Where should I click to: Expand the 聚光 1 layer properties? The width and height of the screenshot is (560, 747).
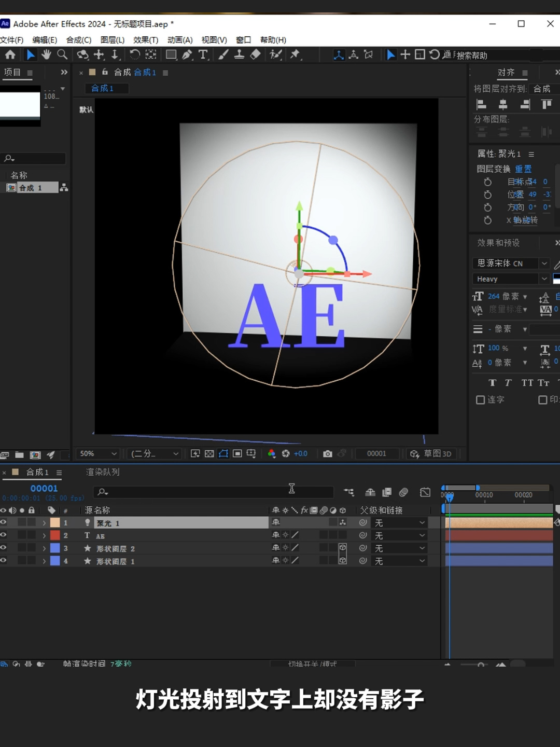(44, 523)
